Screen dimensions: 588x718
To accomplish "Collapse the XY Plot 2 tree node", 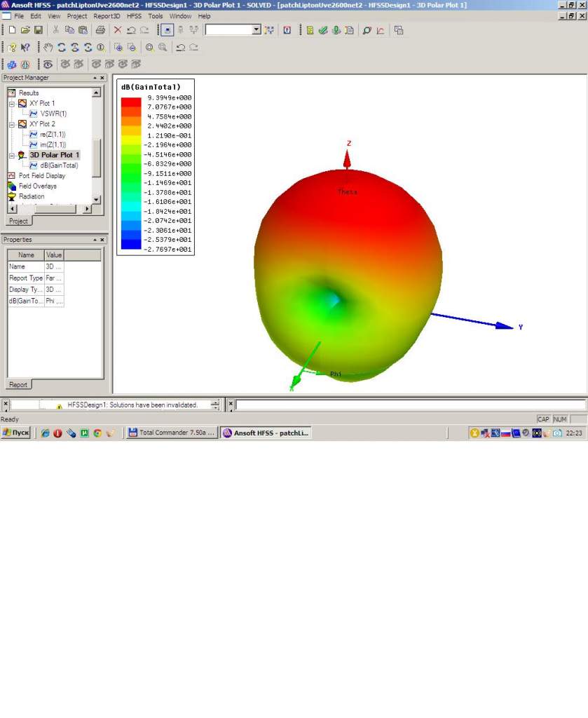I will pyautogui.click(x=12, y=124).
